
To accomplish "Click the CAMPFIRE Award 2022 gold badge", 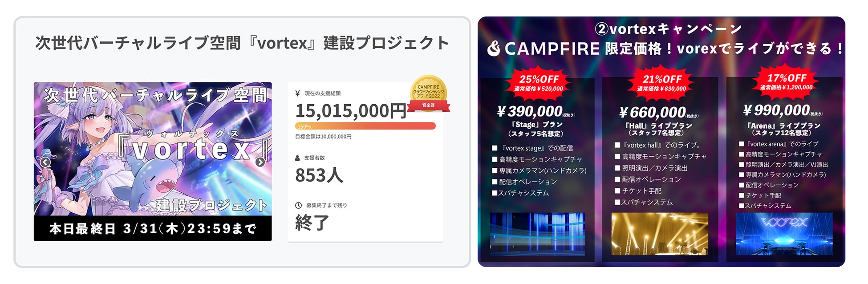I will pos(429,93).
